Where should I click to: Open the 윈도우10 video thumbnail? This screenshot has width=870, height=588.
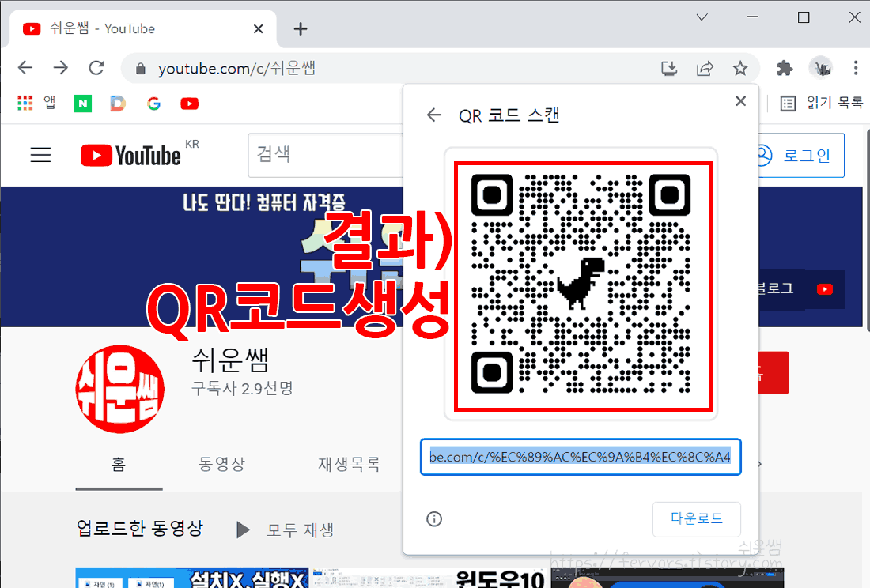point(430,578)
